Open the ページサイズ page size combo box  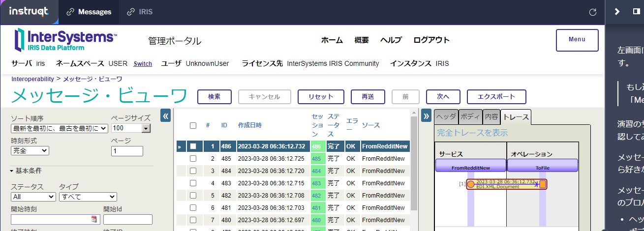click(x=131, y=128)
